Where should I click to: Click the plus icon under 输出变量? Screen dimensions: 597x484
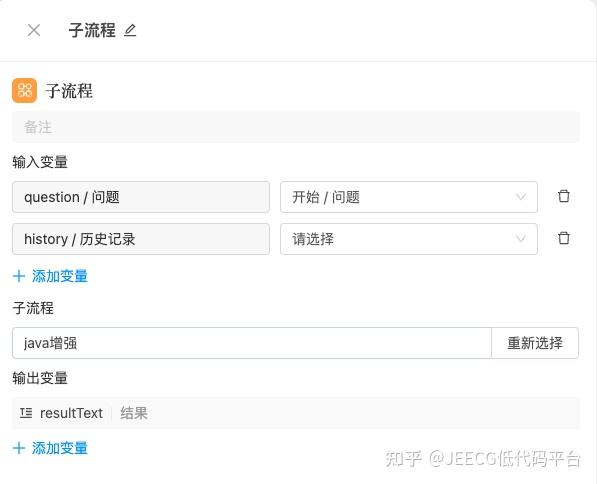point(19,448)
